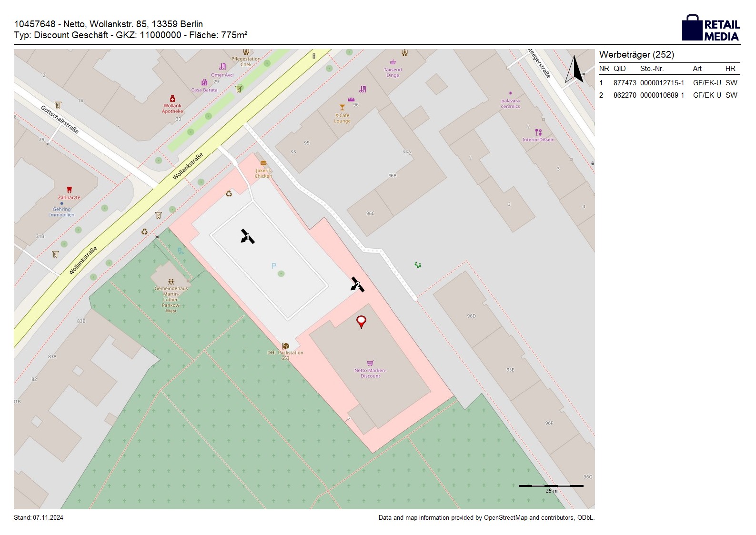Select table row with QID 877473
Viewport: 756px width, 535px height.
pyautogui.click(x=669, y=83)
